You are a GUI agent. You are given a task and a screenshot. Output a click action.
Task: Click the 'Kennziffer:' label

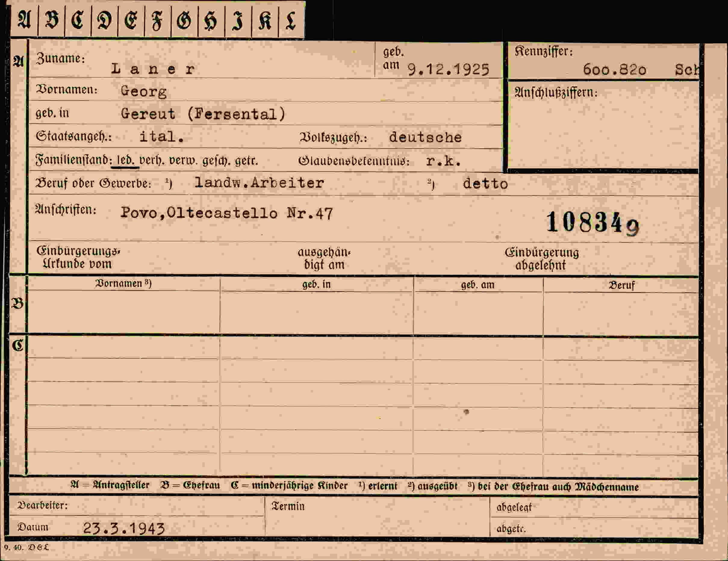543,51
